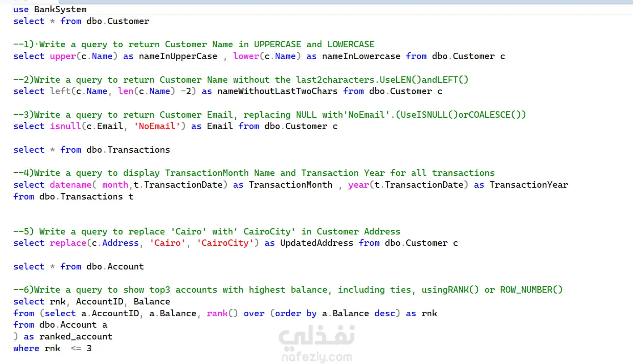
Task: Click the year function keyword
Action: [x=359, y=185]
